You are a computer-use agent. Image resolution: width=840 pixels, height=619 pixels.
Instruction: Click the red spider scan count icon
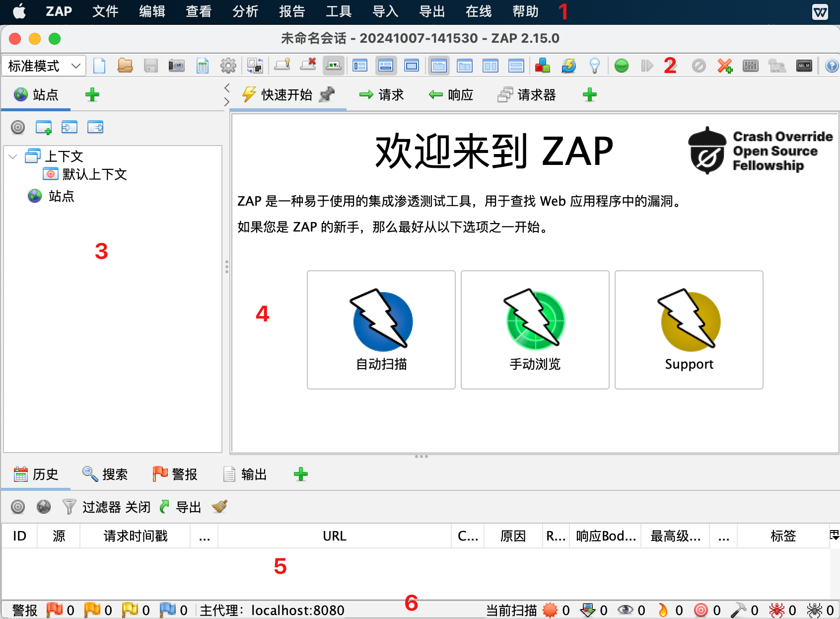click(x=782, y=610)
